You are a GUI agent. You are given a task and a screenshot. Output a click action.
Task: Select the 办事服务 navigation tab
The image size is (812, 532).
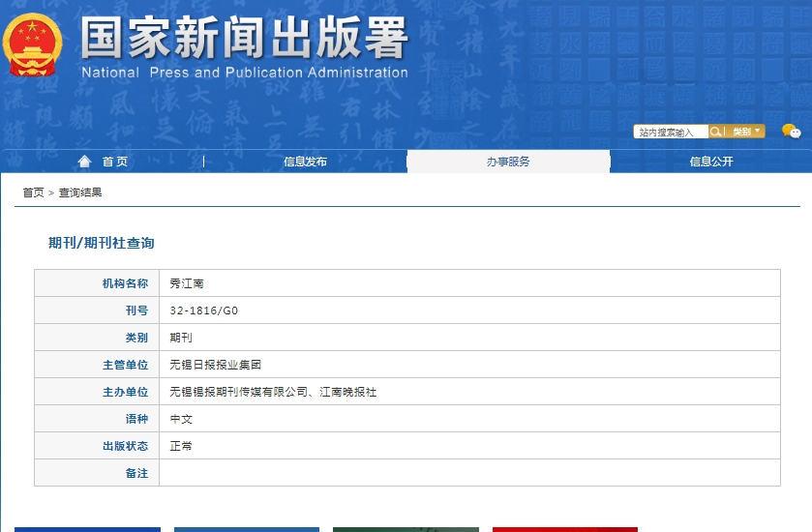508,162
